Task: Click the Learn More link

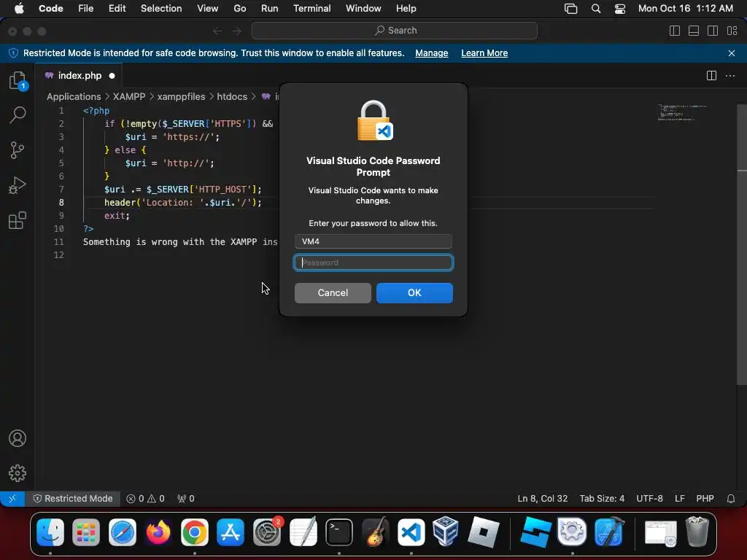Action: (x=484, y=53)
